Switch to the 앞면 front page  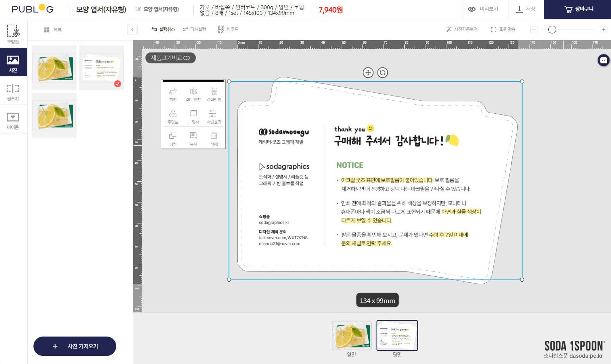tap(351, 335)
